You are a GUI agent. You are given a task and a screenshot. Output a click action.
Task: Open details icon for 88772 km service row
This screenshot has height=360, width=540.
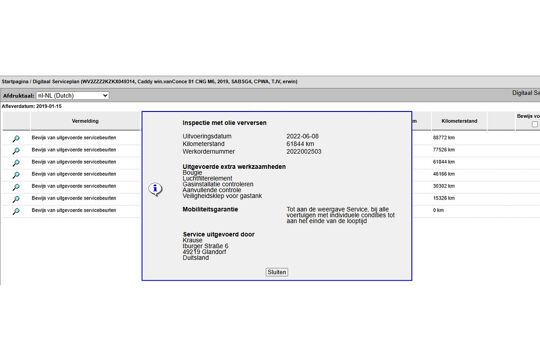[16, 138]
